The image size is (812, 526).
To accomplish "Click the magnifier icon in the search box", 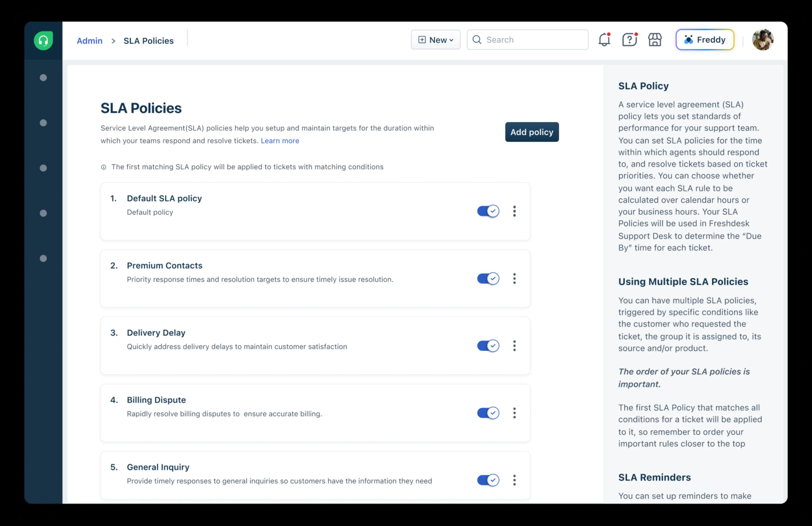I will [x=477, y=40].
